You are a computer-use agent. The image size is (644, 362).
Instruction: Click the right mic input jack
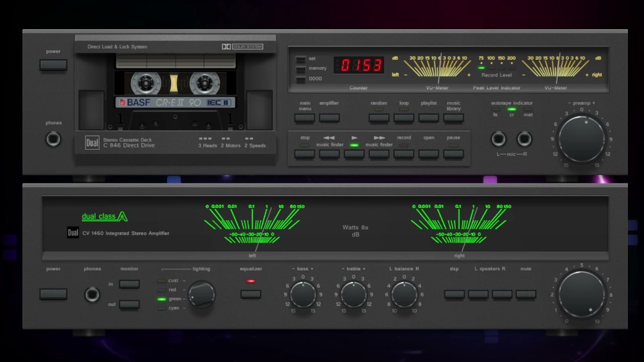point(524,139)
